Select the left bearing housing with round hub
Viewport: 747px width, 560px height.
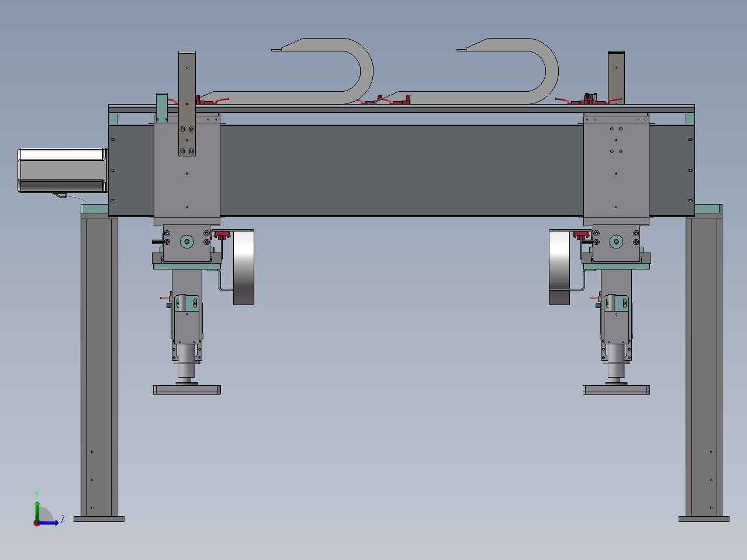(x=187, y=243)
